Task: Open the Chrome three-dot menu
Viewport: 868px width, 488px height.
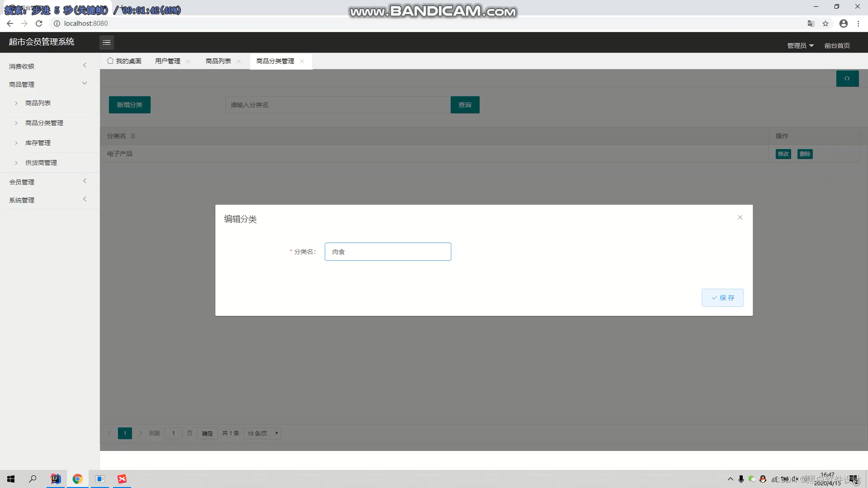Action: 858,23
